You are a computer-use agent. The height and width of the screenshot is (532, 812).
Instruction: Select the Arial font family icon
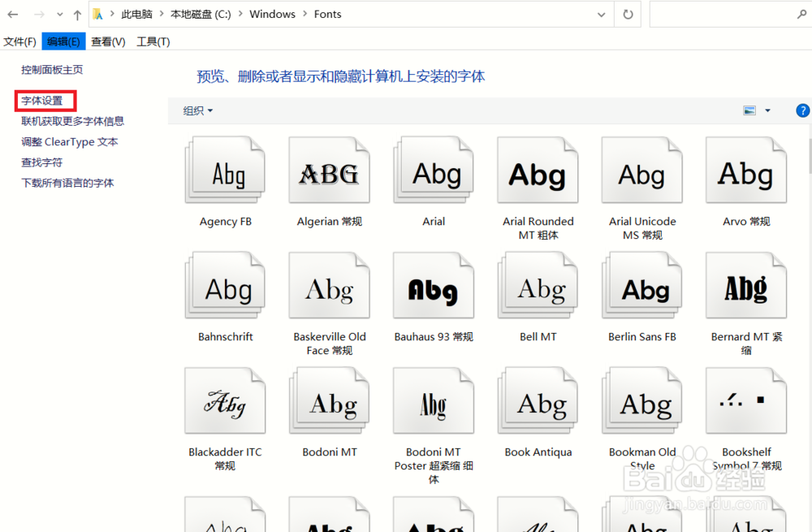click(x=434, y=170)
